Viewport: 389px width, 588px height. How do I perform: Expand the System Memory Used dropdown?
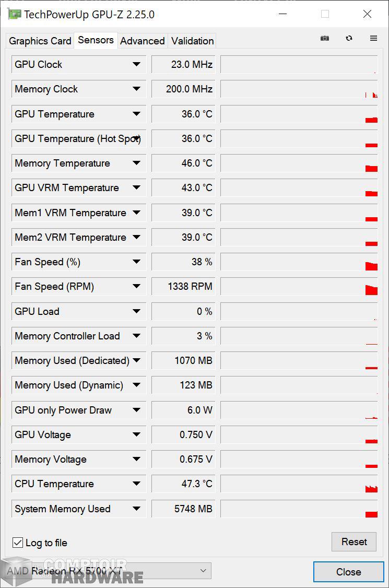[x=137, y=509]
